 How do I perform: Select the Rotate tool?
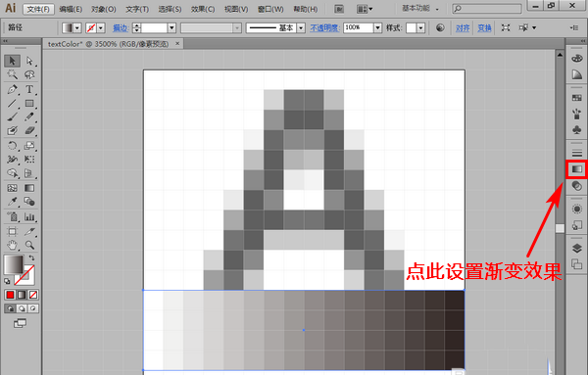(12, 145)
